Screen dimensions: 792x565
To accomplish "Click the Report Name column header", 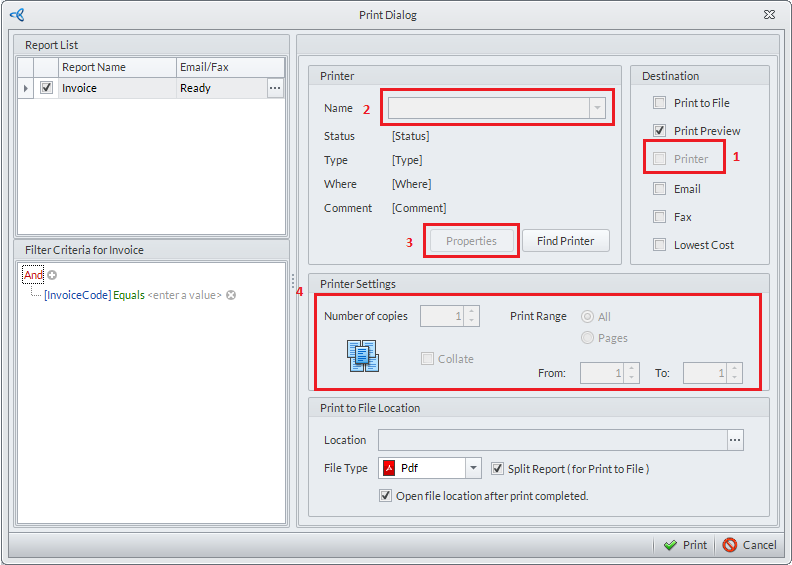I will 116,67.
